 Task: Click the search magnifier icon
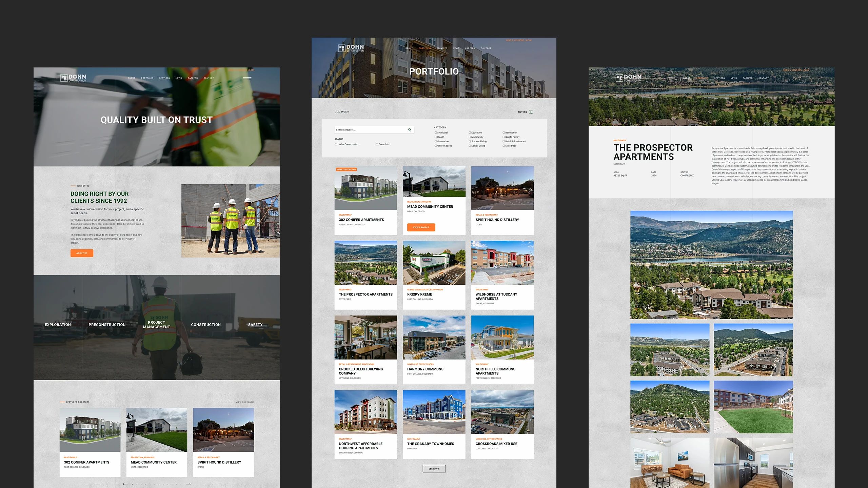tap(410, 130)
